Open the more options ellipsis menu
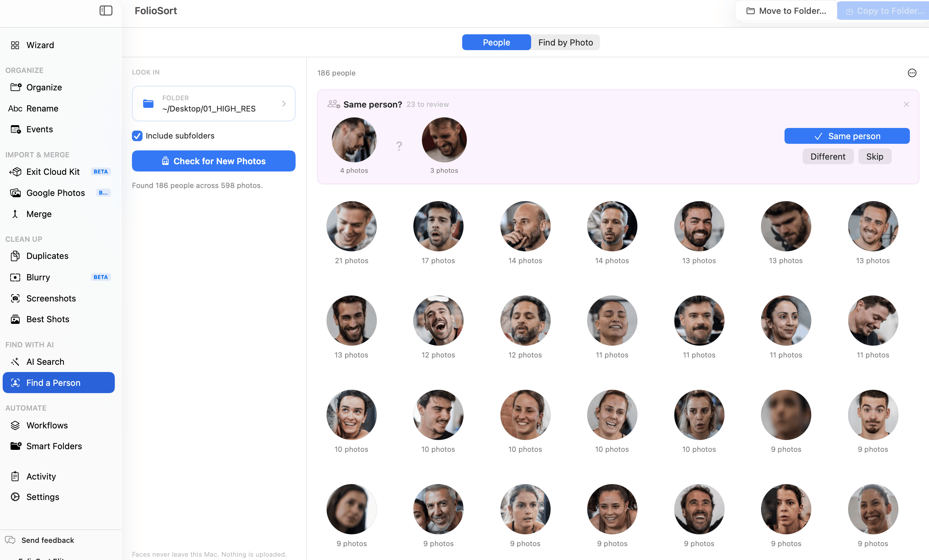929x560 pixels. (x=912, y=73)
